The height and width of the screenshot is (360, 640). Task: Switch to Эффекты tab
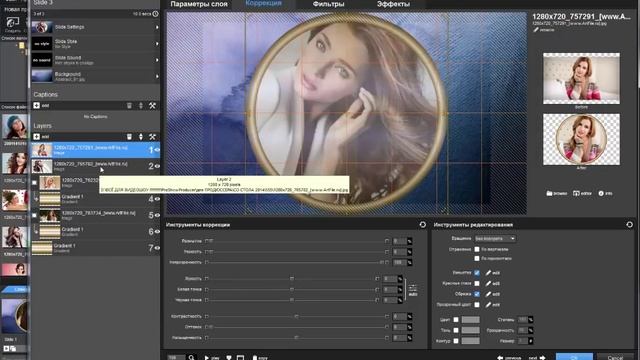tap(393, 4)
